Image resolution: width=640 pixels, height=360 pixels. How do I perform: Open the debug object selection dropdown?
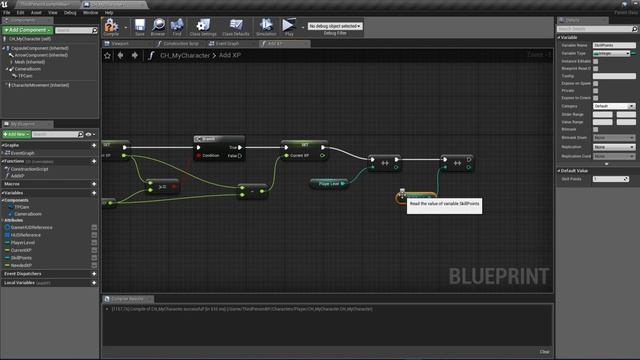(335, 26)
